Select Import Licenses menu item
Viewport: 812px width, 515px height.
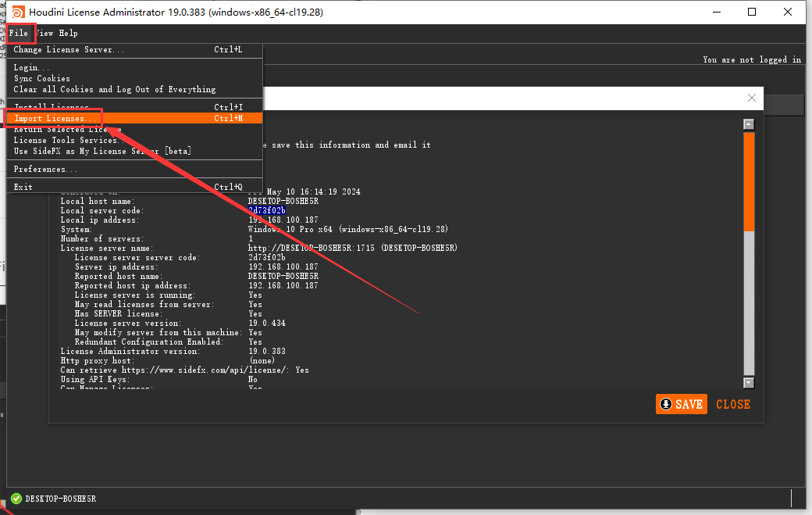click(x=52, y=118)
